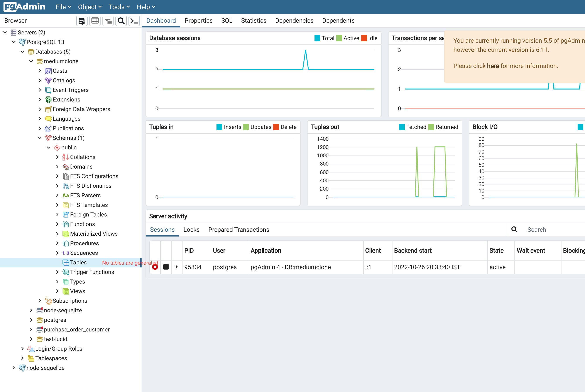The height and width of the screenshot is (392, 585).
Task: Expand the Sequences tree item
Action: coord(57,253)
